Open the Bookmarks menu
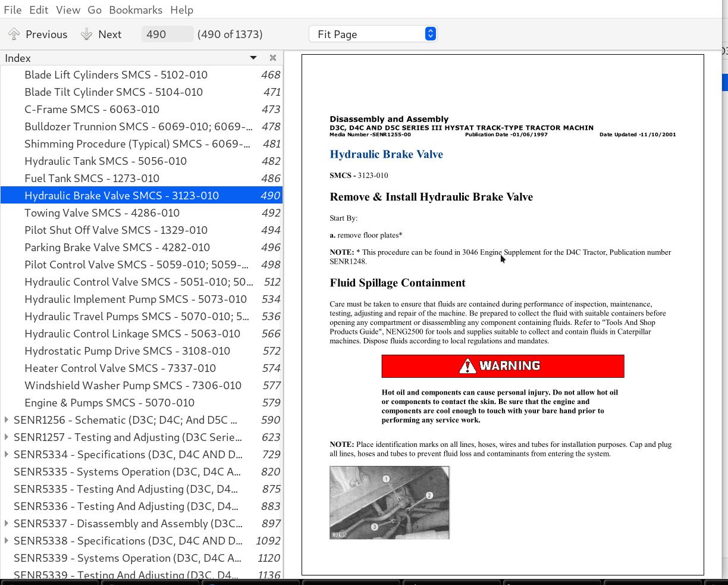Viewport: 728px width, 585px height. point(135,10)
